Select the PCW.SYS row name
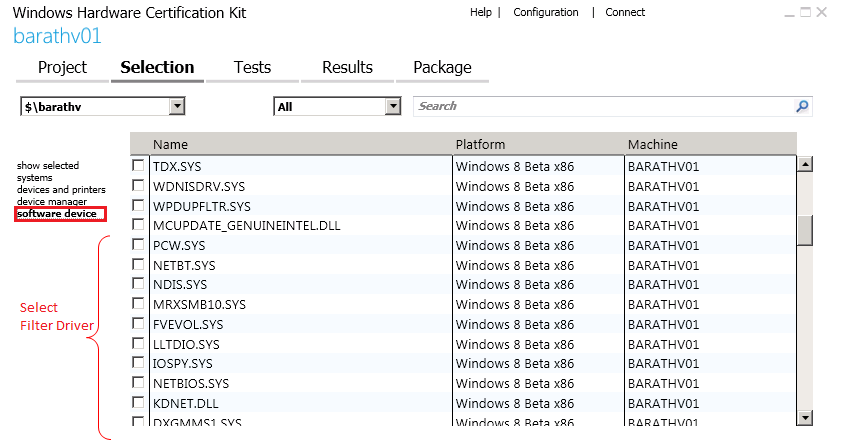The height and width of the screenshot is (446, 852). coord(179,246)
